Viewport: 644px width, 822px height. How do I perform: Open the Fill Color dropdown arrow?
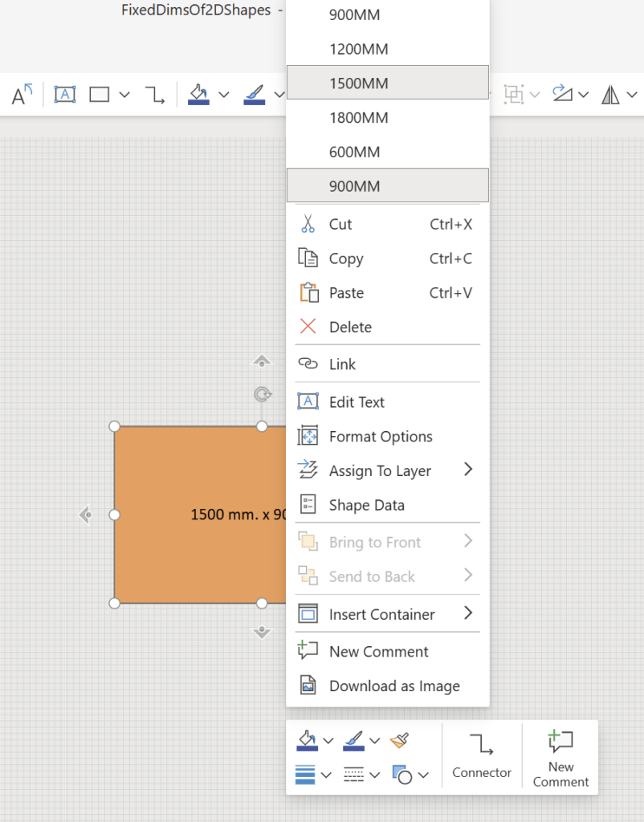(x=224, y=94)
